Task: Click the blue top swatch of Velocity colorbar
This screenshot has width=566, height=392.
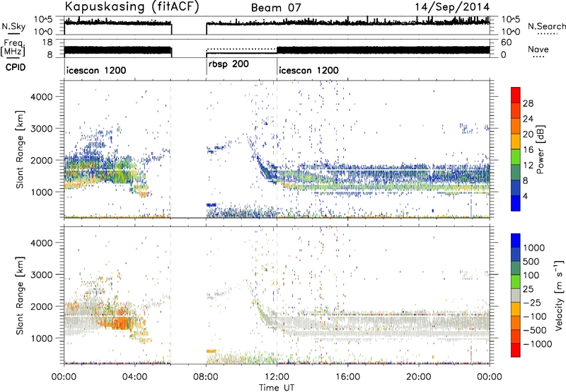Action: pyautogui.click(x=516, y=241)
